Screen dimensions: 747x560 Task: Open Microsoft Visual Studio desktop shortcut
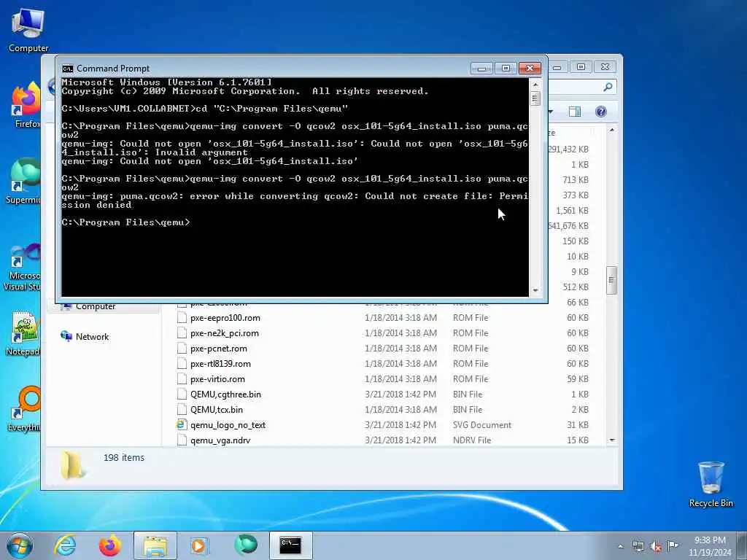coord(23,267)
